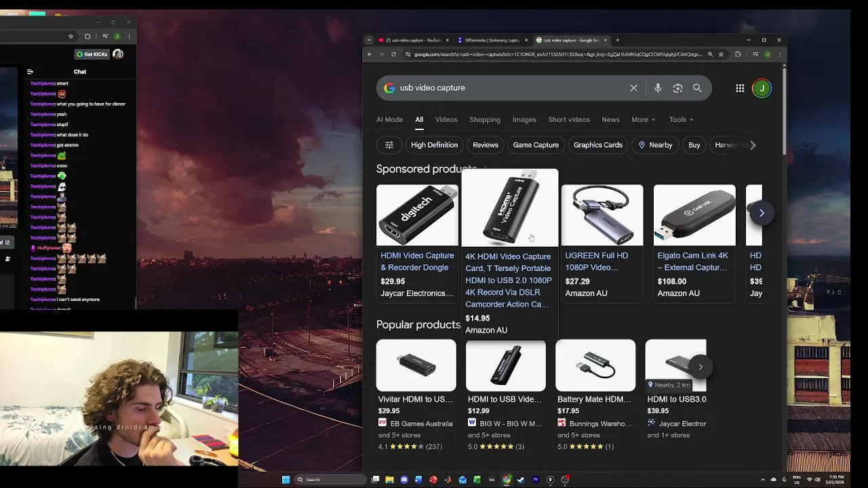
Task: Select the Graphics Cards filter chip
Action: tap(598, 145)
